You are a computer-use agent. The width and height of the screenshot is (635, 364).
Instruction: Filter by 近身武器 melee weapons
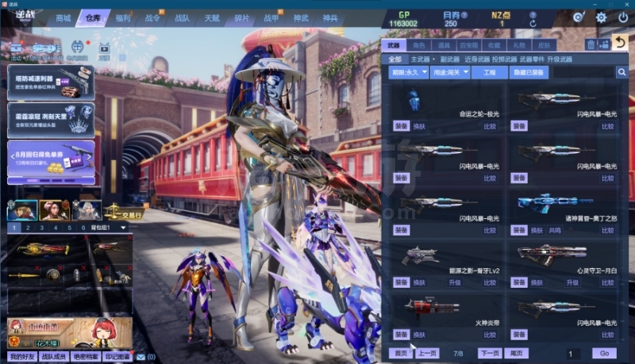pyautogui.click(x=477, y=59)
